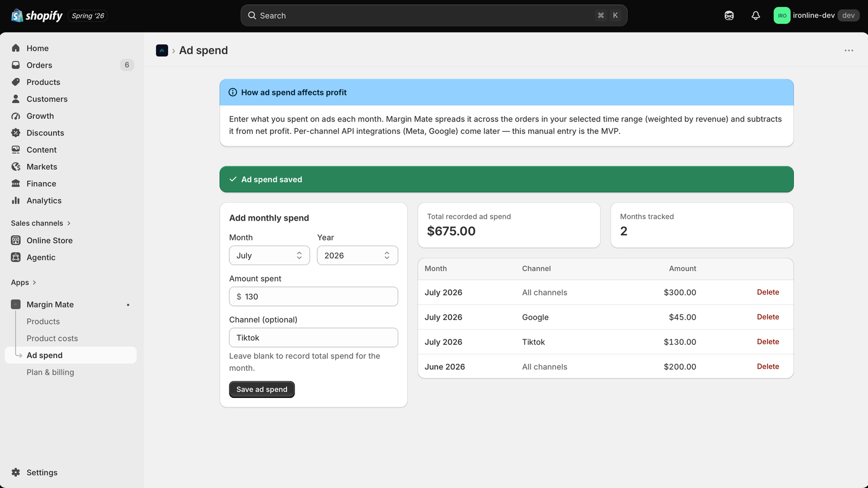
Task: Click the $300.00 amount cell
Action: point(680,292)
